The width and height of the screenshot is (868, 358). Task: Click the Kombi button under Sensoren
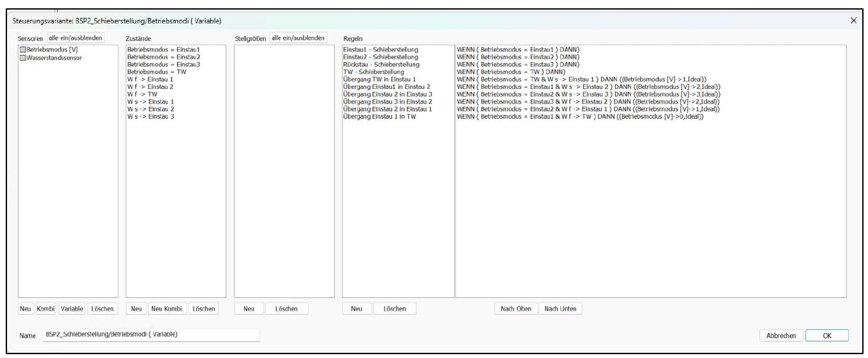coord(46,309)
